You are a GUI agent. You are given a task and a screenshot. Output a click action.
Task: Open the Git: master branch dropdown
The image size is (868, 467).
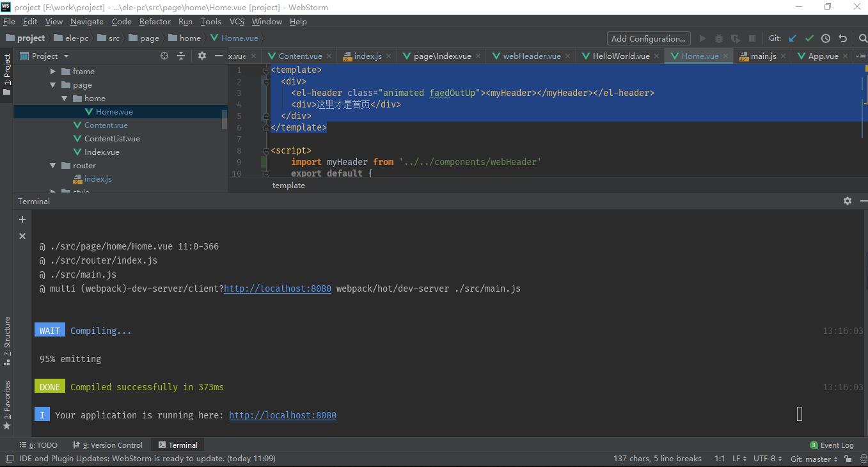click(x=814, y=459)
